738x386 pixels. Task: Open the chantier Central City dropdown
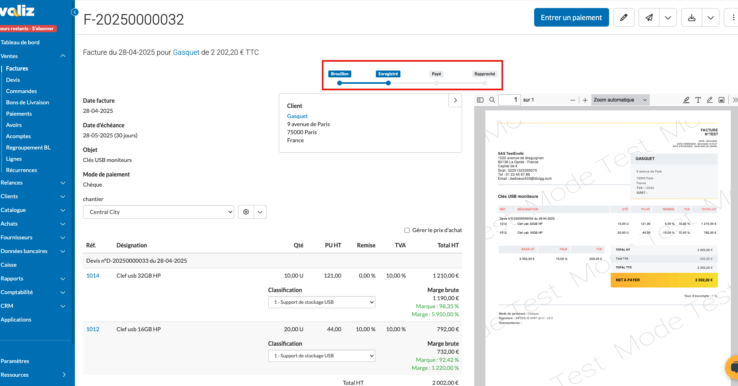tap(159, 212)
